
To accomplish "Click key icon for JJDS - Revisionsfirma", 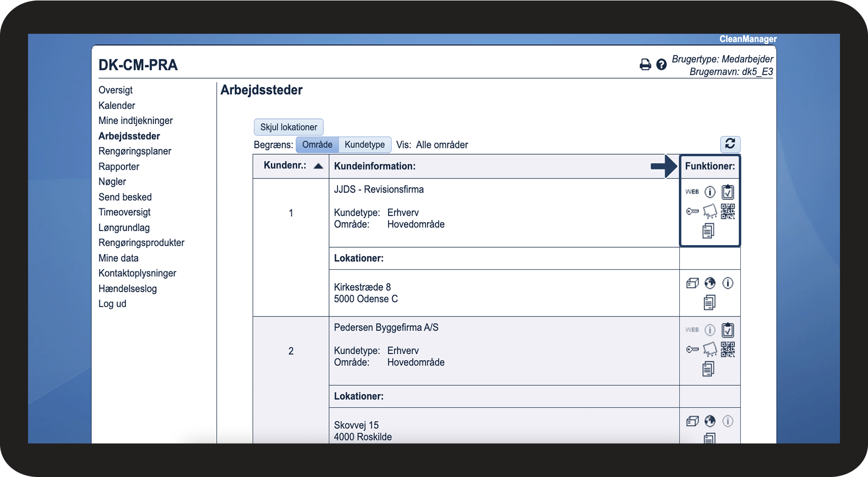I will 692,212.
